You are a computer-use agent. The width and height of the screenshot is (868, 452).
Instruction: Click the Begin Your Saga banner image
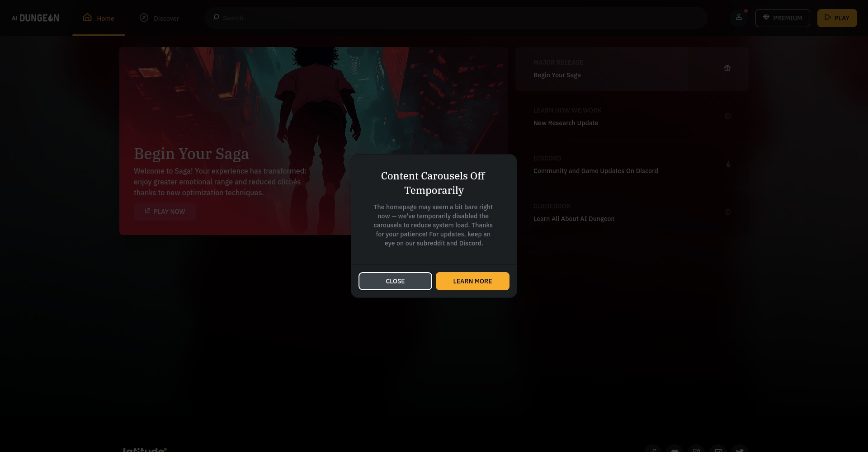coord(314,141)
